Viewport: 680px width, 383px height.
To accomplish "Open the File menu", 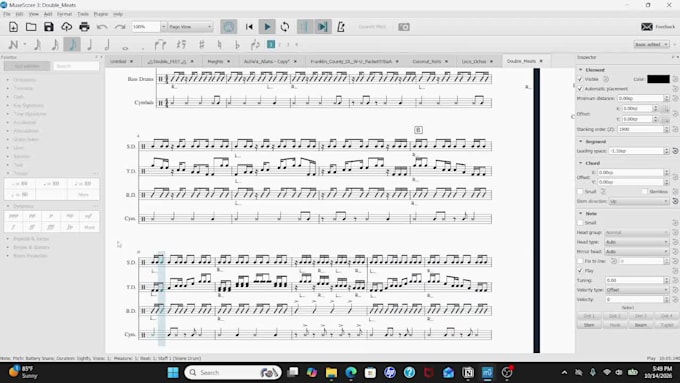I will click(7, 14).
